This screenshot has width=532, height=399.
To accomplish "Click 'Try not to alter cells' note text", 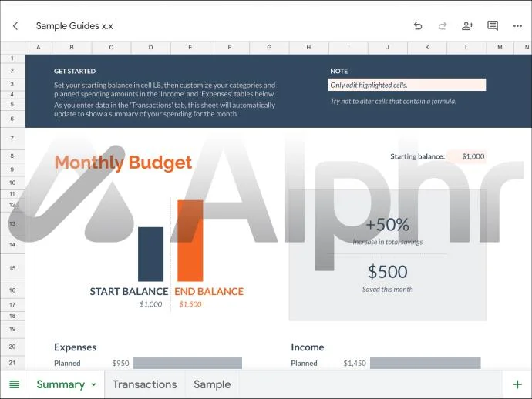I will (x=393, y=101).
